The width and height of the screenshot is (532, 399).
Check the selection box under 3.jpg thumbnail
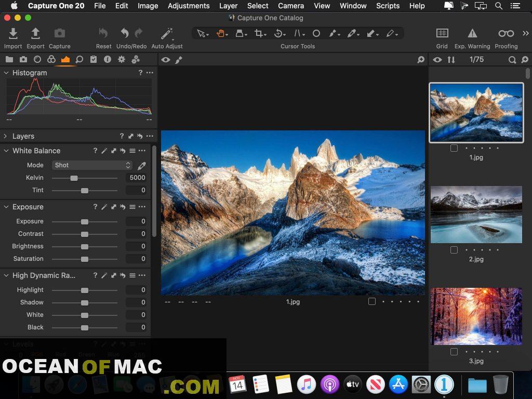(x=454, y=352)
